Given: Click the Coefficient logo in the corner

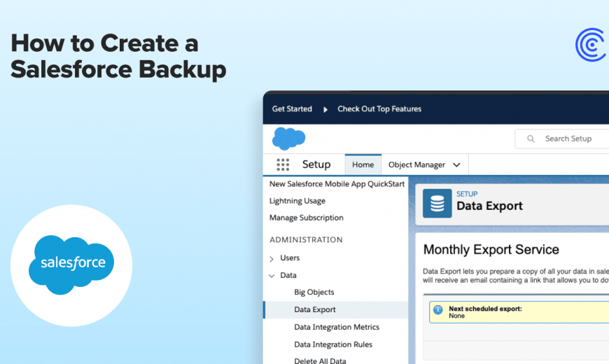Looking at the screenshot, I should point(590,45).
